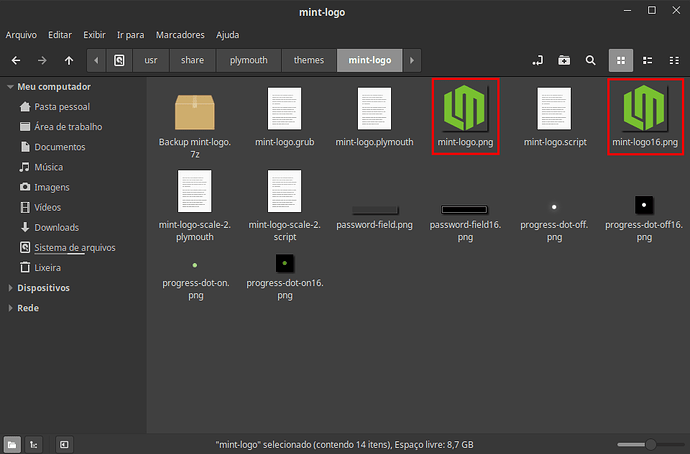Select the password-field16.png file
This screenshot has height=454, width=690.
(x=465, y=210)
